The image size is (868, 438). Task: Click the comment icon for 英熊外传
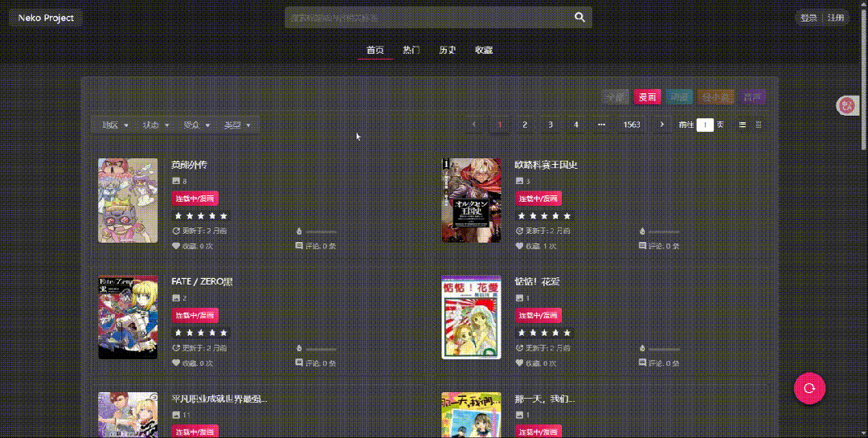[300, 246]
